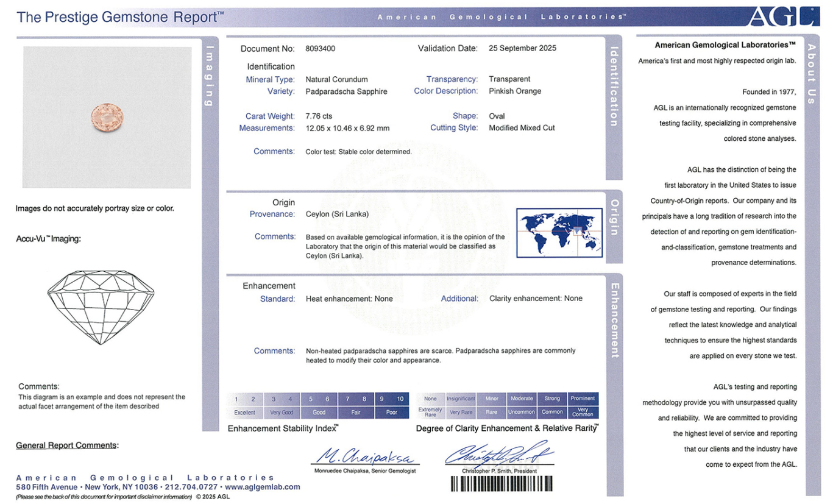Click the "Strong" clarity degree cell

point(552,399)
